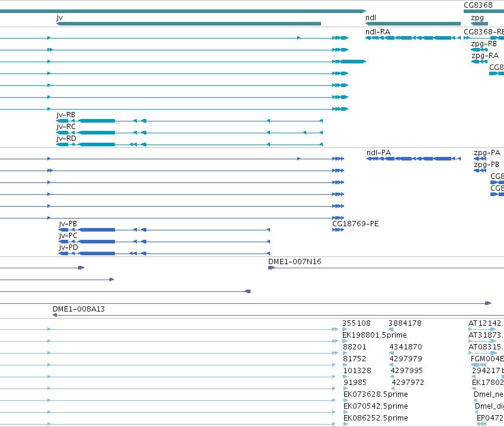Select the zpg-RA transcript label
This screenshot has width=504, height=427.
coord(485,56)
